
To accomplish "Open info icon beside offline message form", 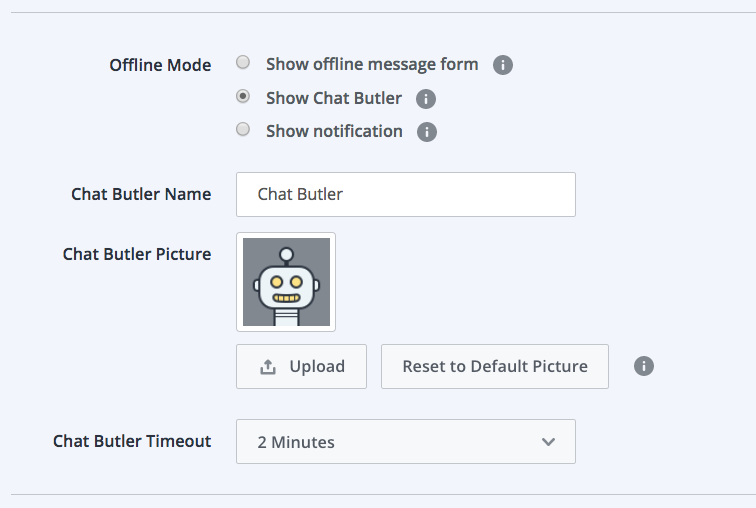I will click(x=502, y=65).
